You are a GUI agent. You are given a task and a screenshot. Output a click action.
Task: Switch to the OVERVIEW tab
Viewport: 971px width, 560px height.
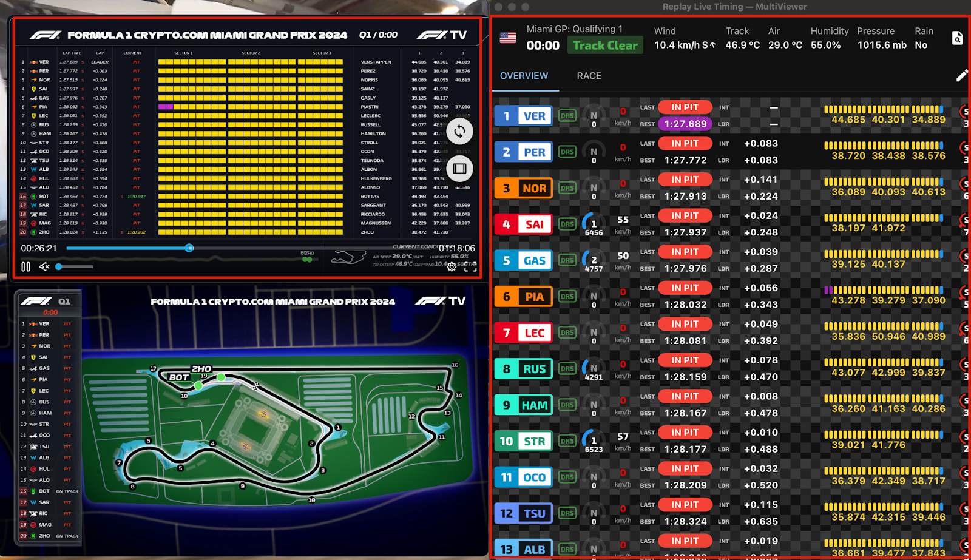tap(524, 76)
